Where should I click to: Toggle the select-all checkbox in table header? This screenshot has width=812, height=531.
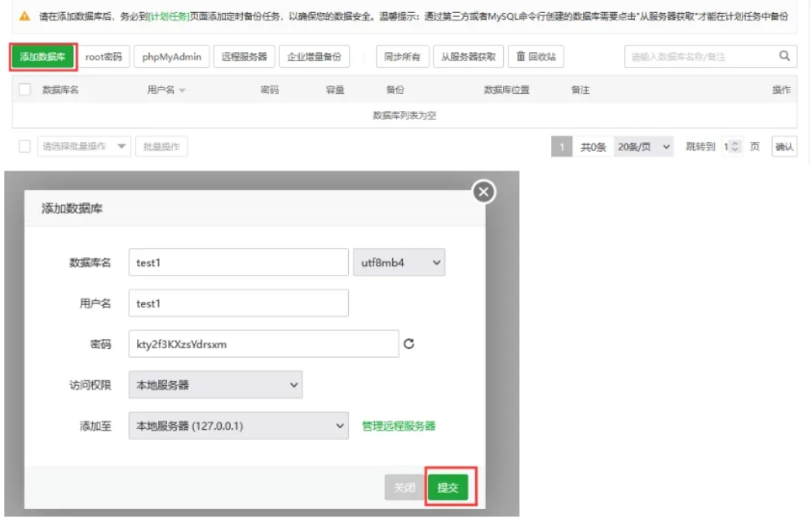[x=24, y=90]
